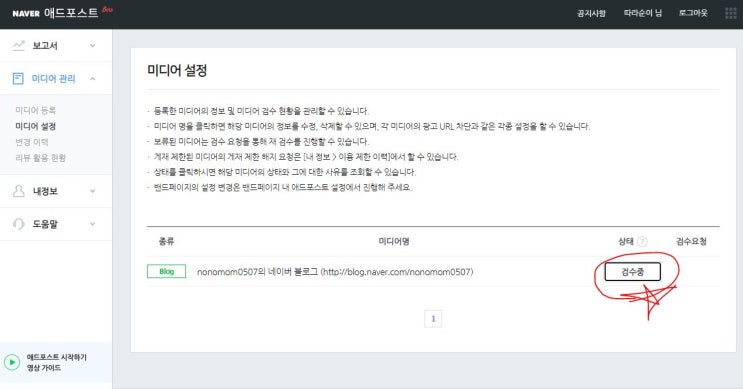Expand the 보고서 chevron
The height and width of the screenshot is (389, 743).
[93, 45]
